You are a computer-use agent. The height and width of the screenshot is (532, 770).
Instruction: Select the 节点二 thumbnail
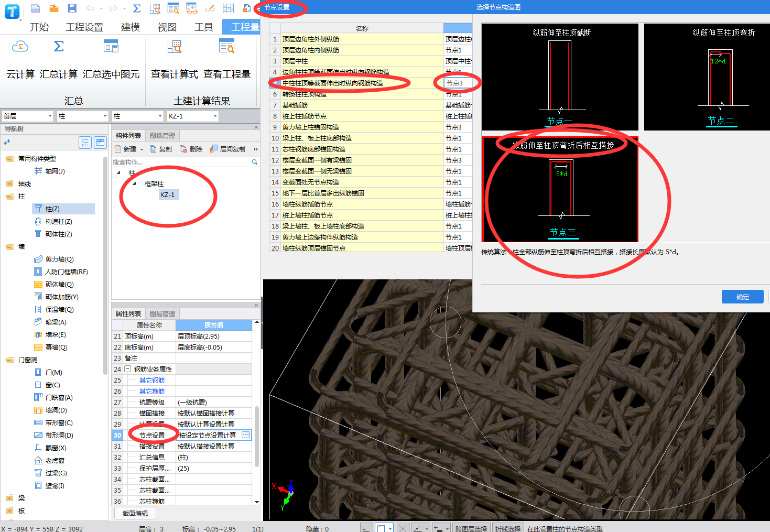point(707,77)
